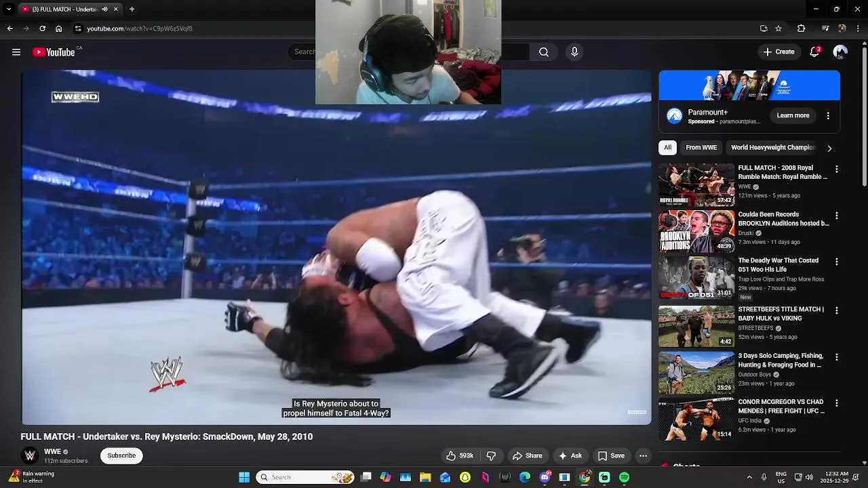This screenshot has height=488, width=868.
Task: Open more actions below the video
Action: [643, 455]
